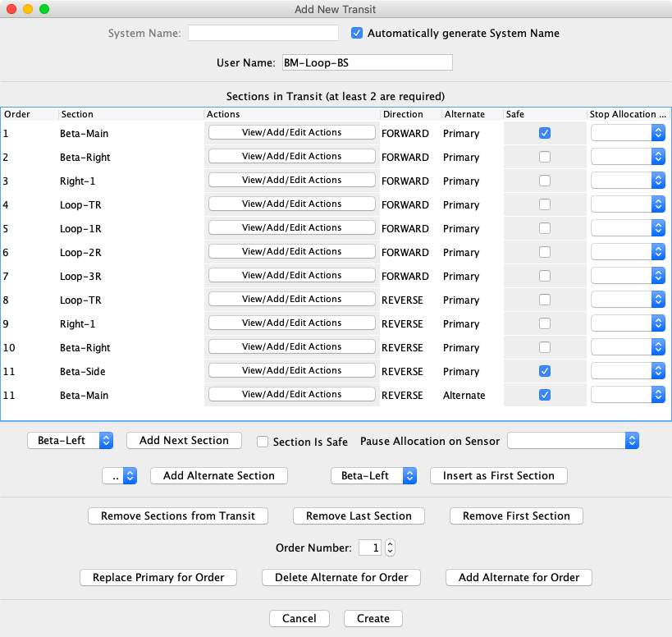
Task: Open Stop Allocation dropdown for Loop-TR row 4
Action: [628, 204]
